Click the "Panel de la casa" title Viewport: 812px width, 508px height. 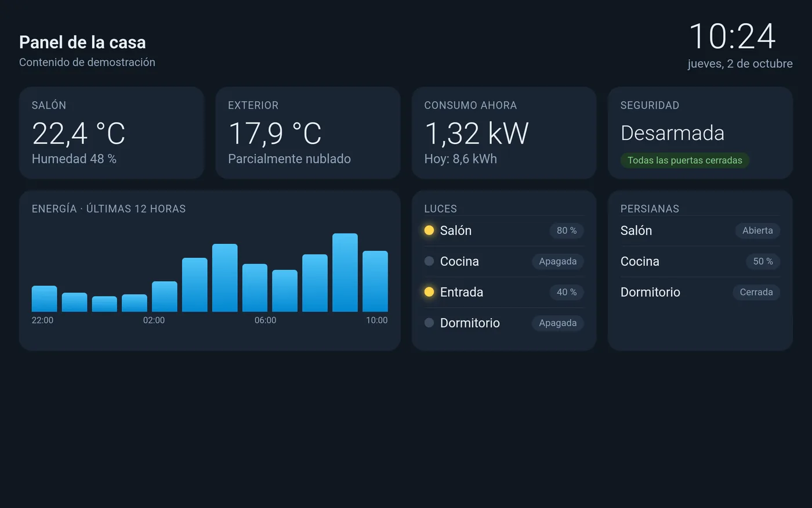pos(82,42)
